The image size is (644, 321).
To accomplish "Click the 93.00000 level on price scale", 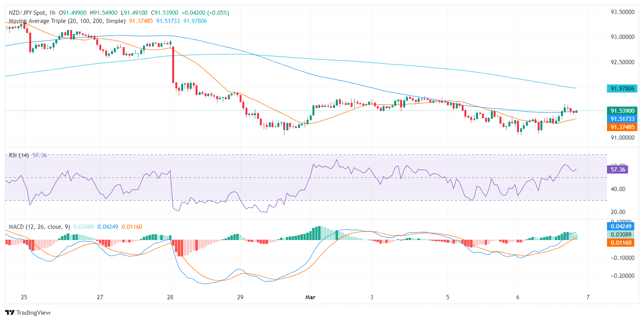I will pos(622,37).
